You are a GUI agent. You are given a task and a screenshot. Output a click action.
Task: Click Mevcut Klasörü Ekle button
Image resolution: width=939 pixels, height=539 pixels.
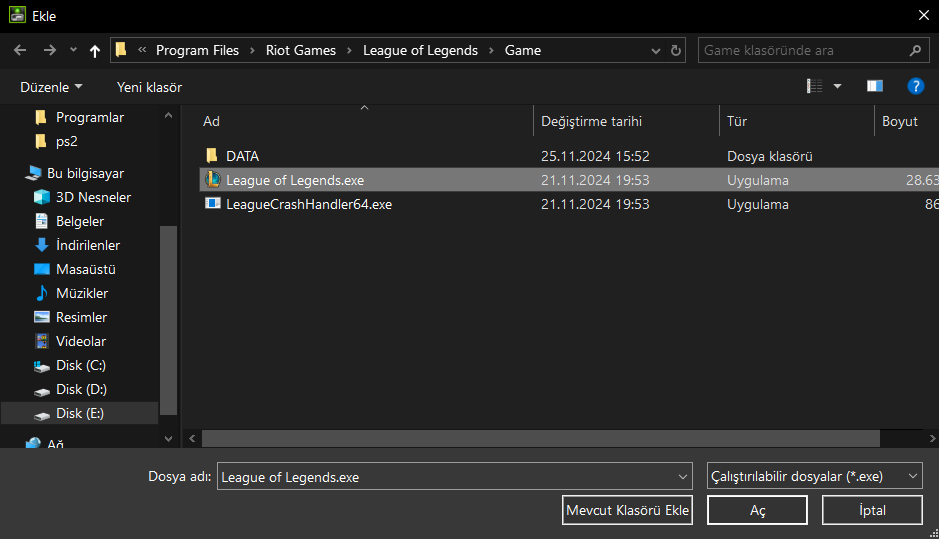[x=627, y=510]
